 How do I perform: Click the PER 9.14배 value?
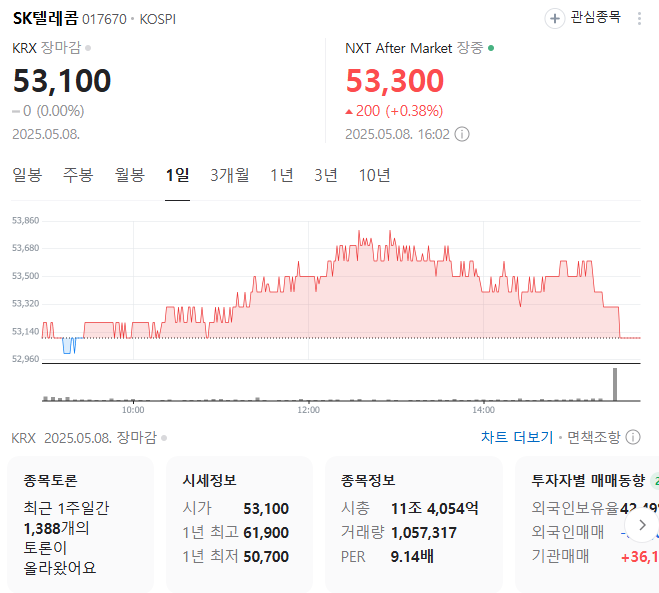point(412,556)
